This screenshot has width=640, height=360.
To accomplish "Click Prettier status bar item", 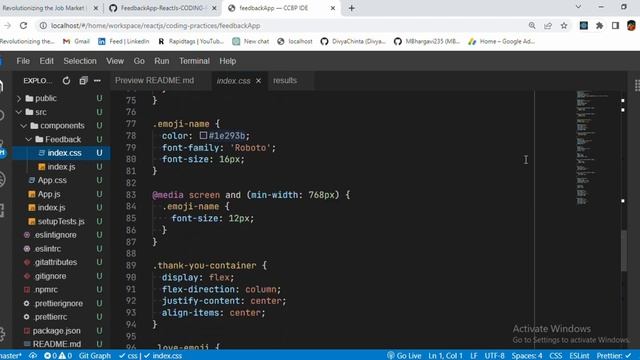I will pyautogui.click(x=614, y=356).
